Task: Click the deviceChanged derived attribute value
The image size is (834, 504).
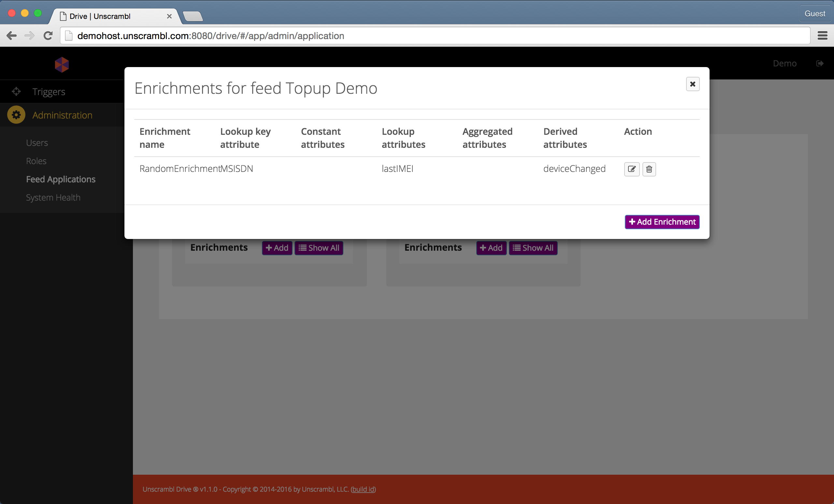Action: click(x=574, y=168)
